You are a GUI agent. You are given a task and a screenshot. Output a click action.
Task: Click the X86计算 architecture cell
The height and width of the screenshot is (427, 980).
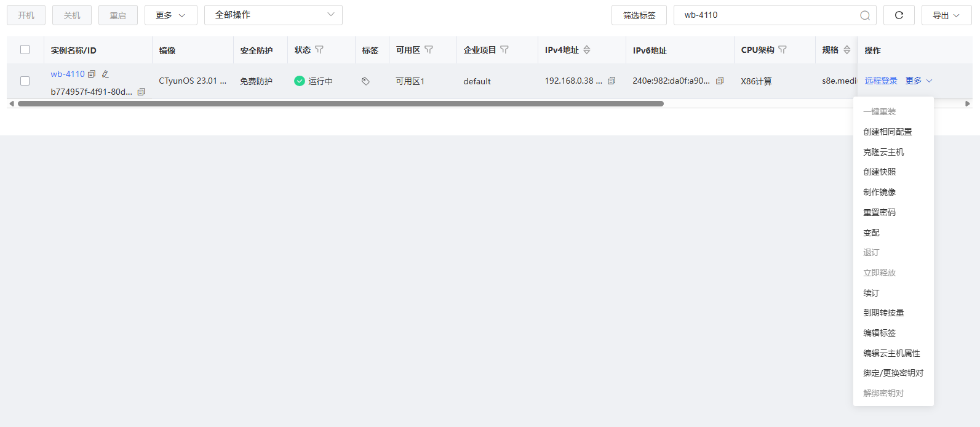(x=756, y=81)
